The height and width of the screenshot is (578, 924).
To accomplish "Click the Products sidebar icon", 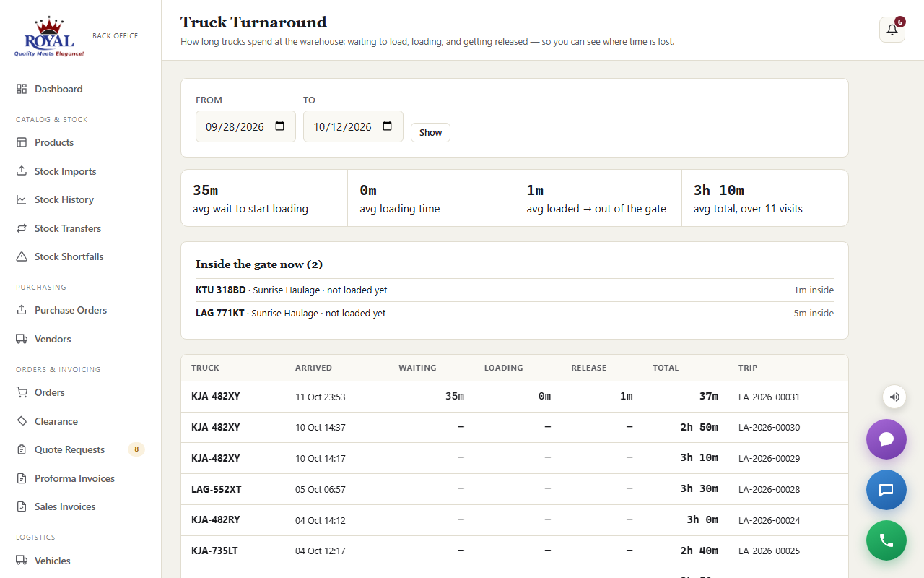I will click(x=22, y=142).
